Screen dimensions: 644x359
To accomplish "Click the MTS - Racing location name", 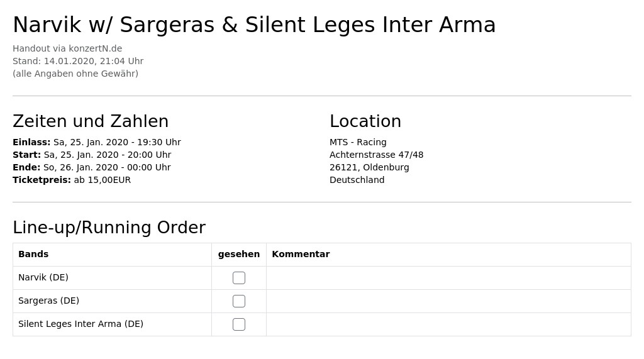I will [358, 142].
